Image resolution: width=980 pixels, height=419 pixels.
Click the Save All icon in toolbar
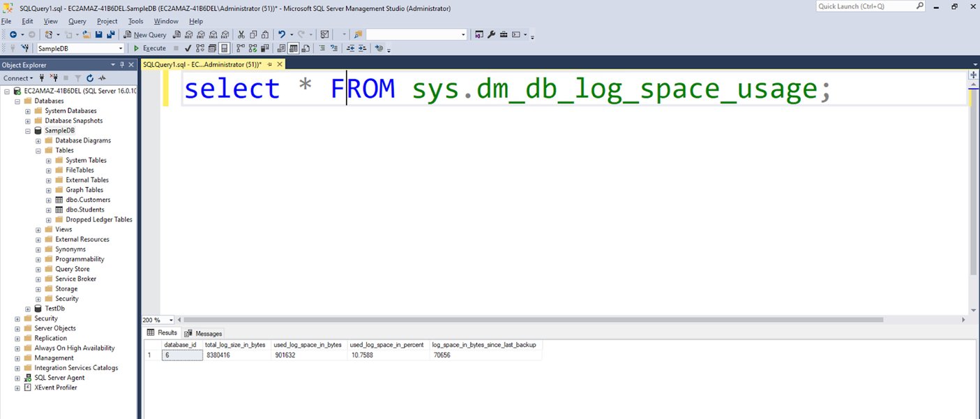(111, 34)
